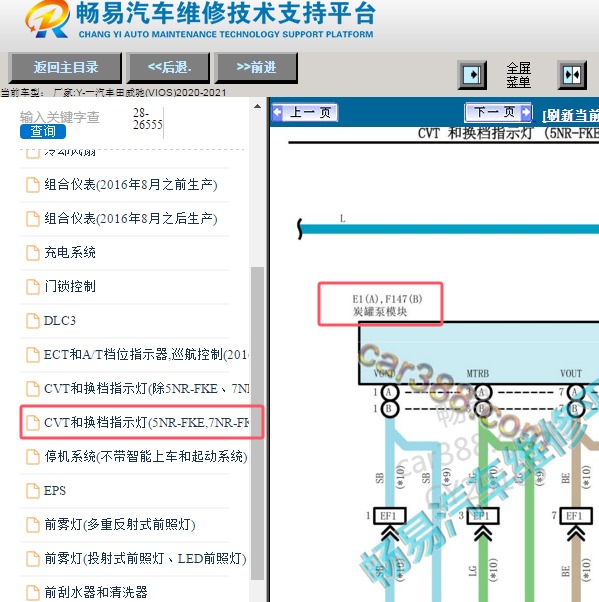Image resolution: width=599 pixels, height=602 pixels.
Task: Click the document icon beside EPS
Action: click(x=33, y=491)
